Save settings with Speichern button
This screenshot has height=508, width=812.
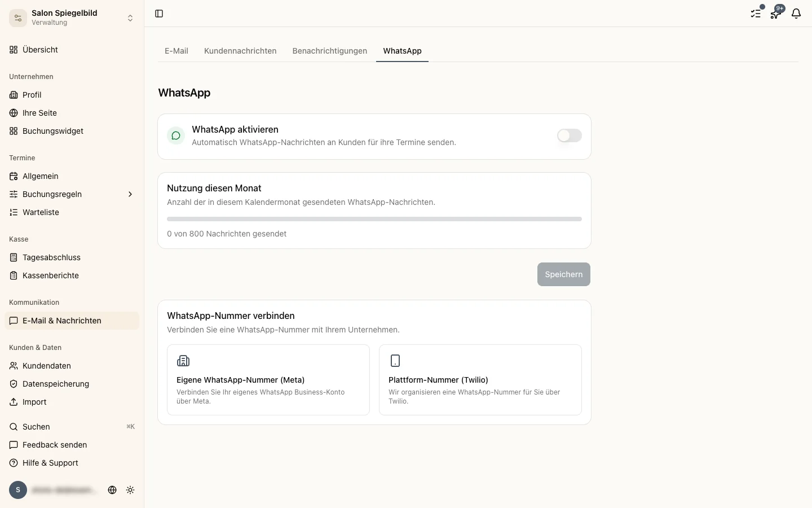(x=564, y=274)
